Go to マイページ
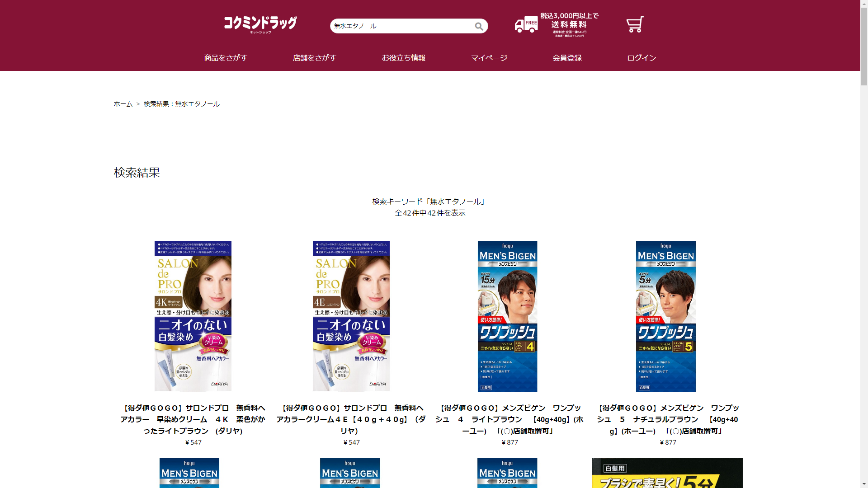The height and width of the screenshot is (488, 868). pyautogui.click(x=489, y=58)
